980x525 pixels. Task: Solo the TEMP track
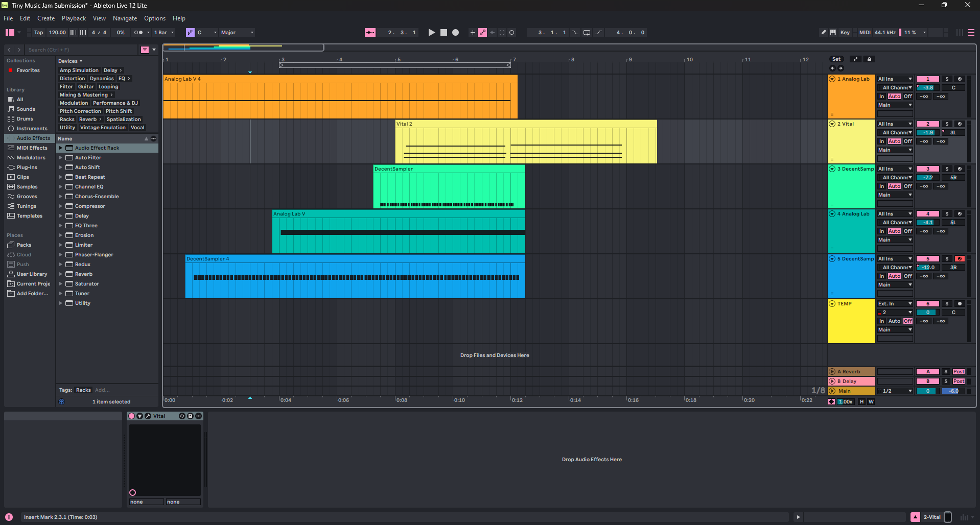click(x=947, y=304)
